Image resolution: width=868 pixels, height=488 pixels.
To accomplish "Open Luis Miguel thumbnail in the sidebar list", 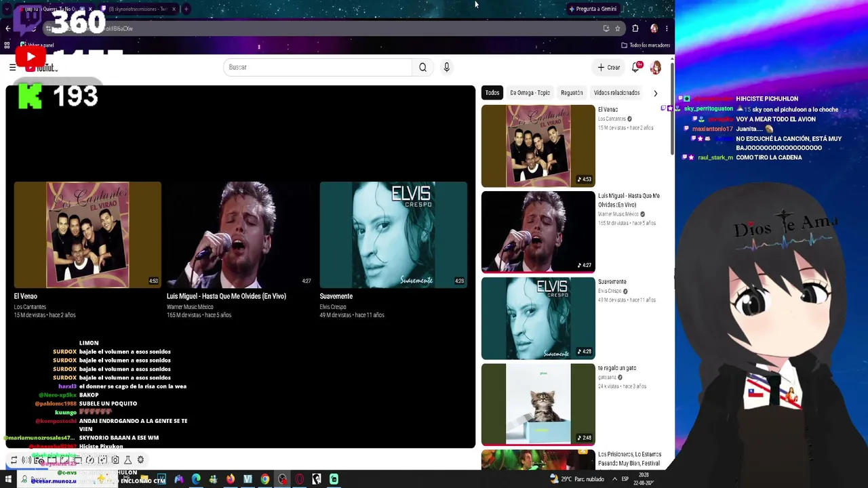I will (538, 232).
